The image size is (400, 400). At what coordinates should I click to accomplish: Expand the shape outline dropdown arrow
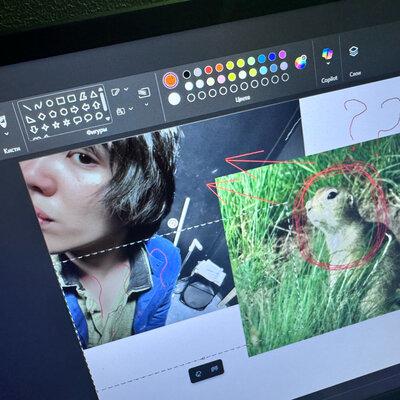point(126,89)
